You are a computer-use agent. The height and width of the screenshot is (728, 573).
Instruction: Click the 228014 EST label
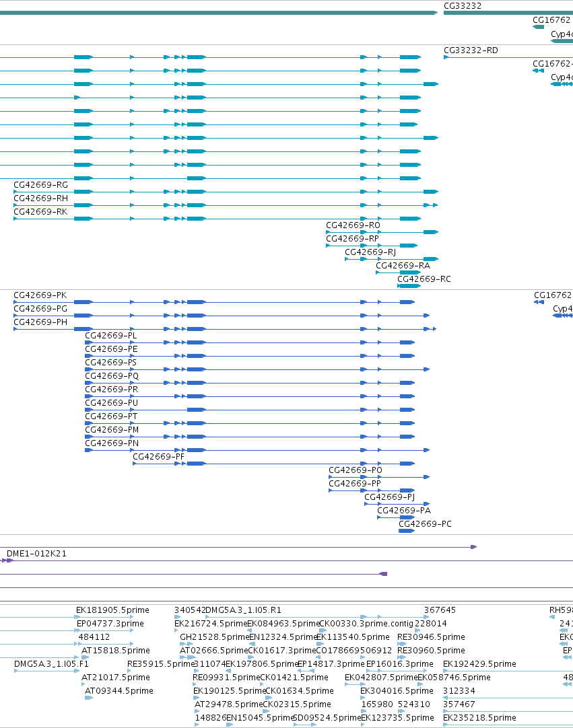431,624
